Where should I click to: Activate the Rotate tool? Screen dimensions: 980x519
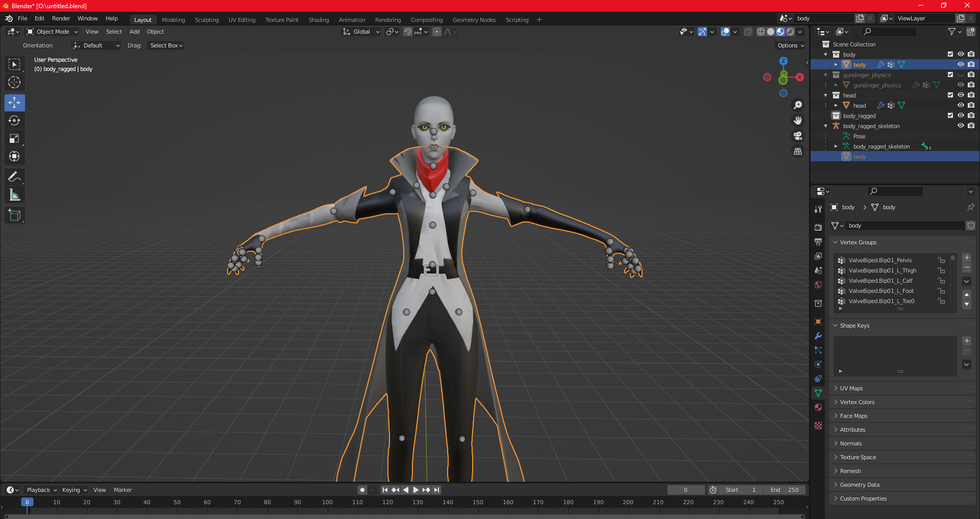[14, 120]
